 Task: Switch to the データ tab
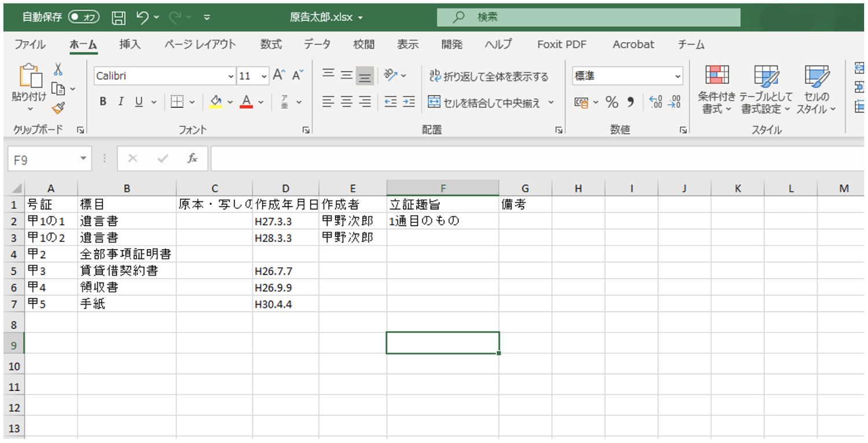coord(317,45)
